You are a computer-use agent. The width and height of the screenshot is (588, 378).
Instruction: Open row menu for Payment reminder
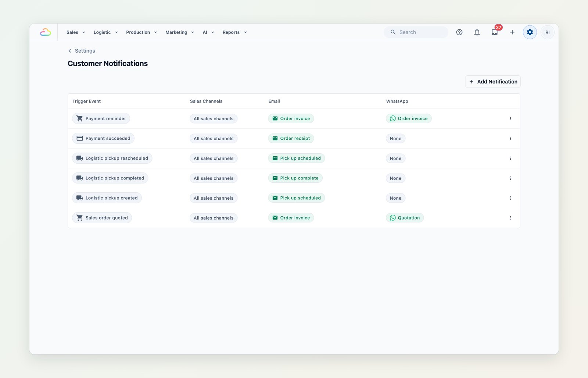tap(510, 119)
